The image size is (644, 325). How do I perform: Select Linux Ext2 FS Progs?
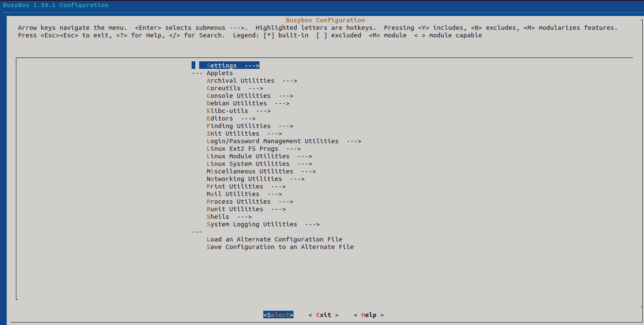tap(254, 149)
